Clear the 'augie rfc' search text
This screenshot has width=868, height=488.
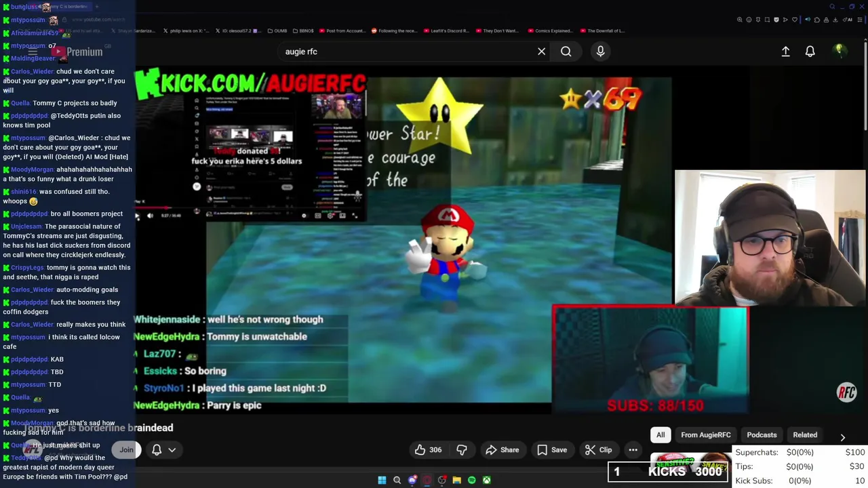pyautogui.click(x=541, y=52)
